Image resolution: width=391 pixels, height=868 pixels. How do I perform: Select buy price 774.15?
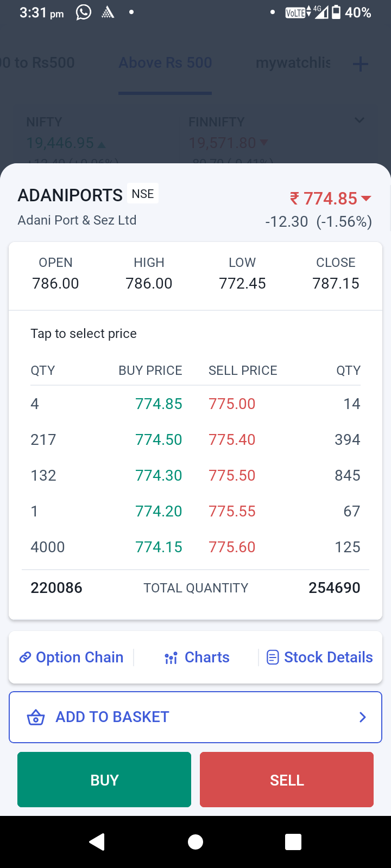159,547
